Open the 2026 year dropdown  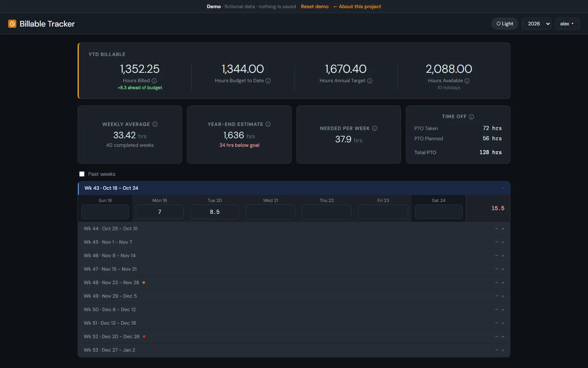coord(537,24)
